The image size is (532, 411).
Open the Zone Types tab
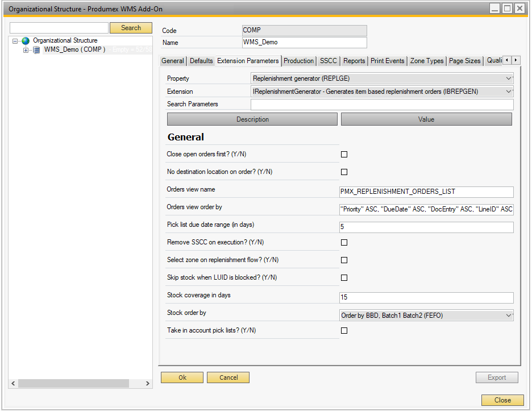pos(426,61)
